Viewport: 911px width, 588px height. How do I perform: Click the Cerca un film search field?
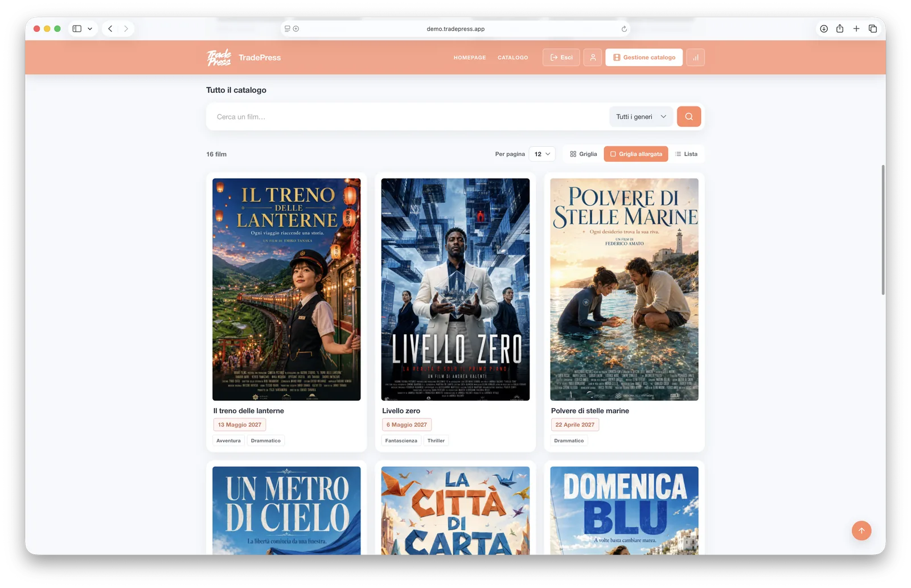point(408,117)
